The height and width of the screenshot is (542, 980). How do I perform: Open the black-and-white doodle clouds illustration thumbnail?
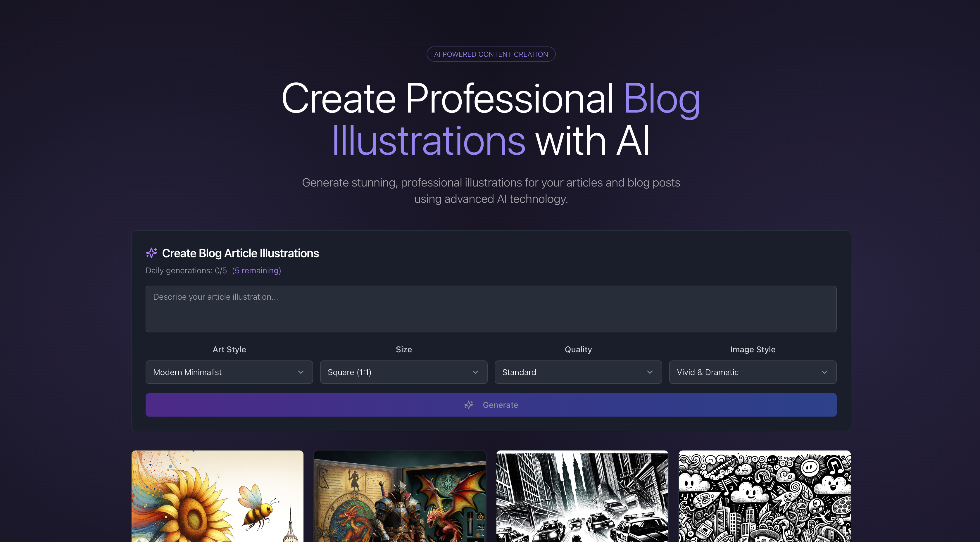click(765, 496)
